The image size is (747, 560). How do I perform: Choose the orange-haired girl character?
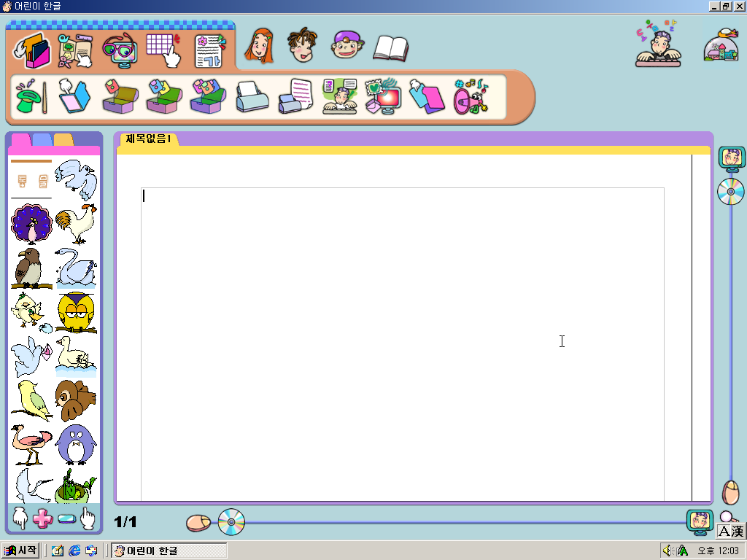pos(259,46)
